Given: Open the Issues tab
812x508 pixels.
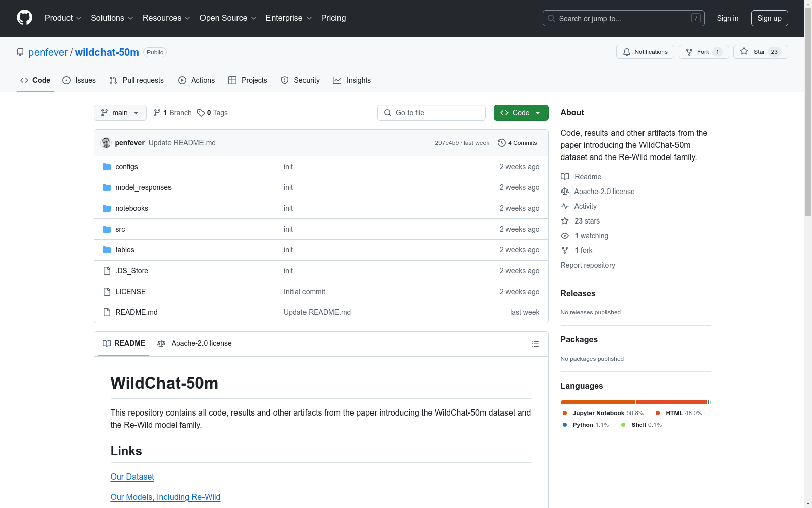Looking at the screenshot, I should pos(79,80).
